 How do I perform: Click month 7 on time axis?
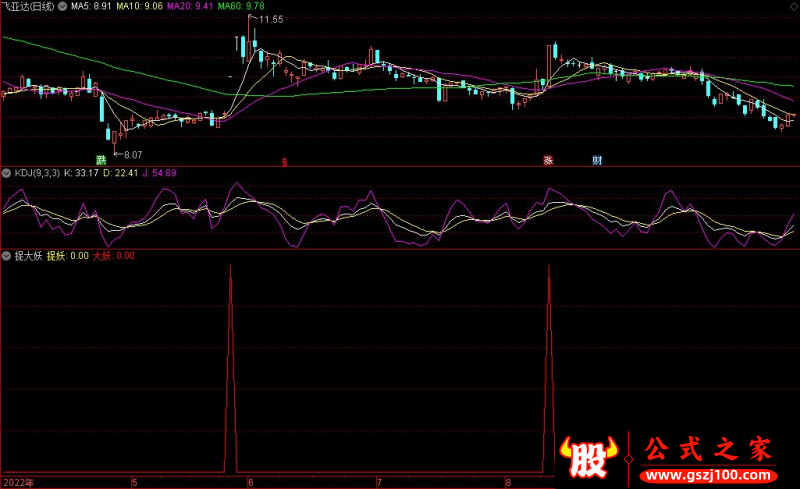tap(379, 482)
